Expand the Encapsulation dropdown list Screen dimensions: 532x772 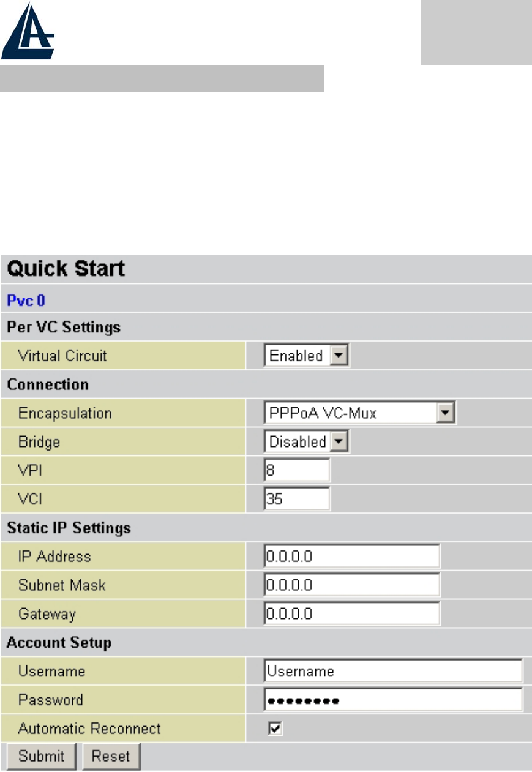tap(447, 413)
